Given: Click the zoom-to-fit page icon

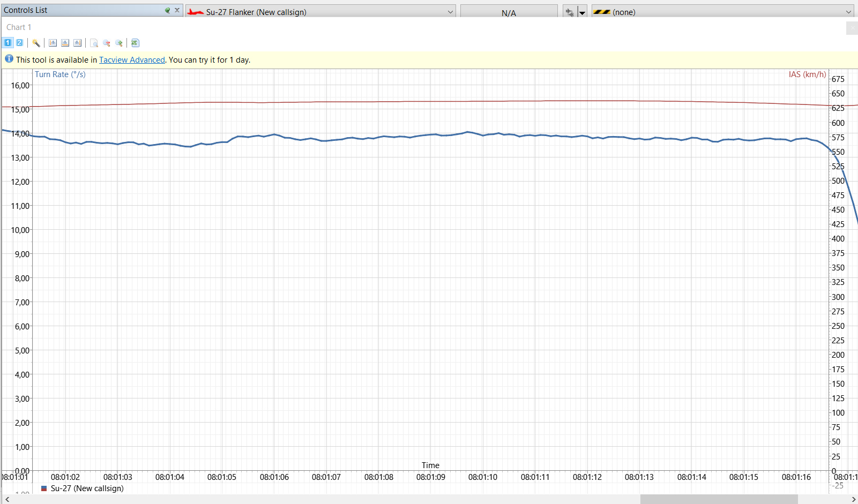Looking at the screenshot, I should [94, 43].
